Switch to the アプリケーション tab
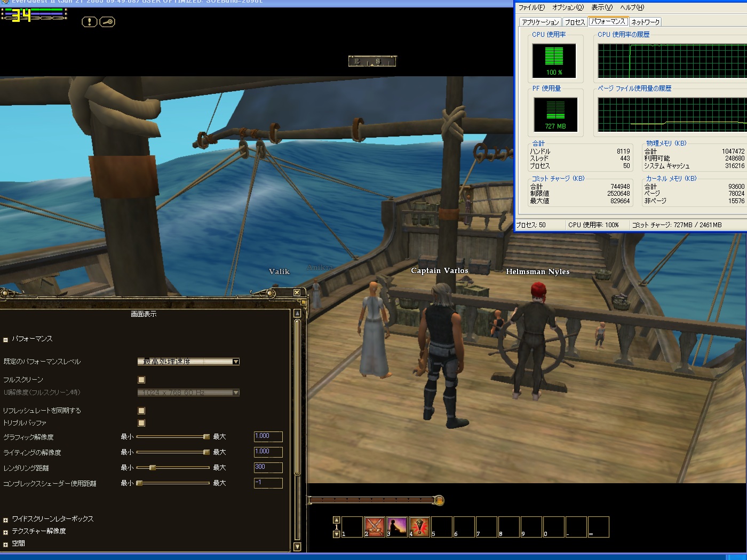The image size is (747, 560). point(540,22)
